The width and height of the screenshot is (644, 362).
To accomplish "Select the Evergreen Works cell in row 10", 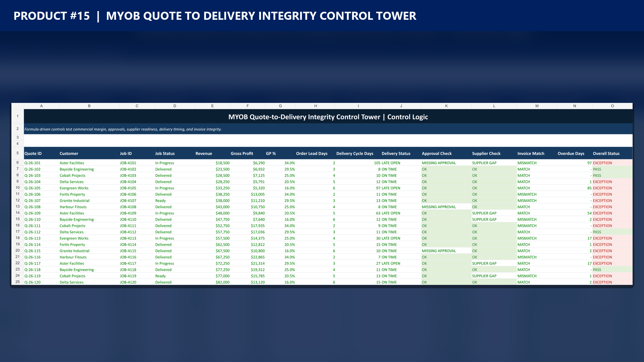I will pyautogui.click(x=89, y=188).
